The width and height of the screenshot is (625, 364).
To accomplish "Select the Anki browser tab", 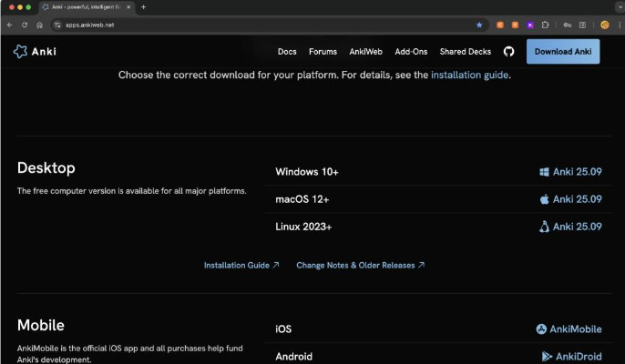I will pos(87,6).
